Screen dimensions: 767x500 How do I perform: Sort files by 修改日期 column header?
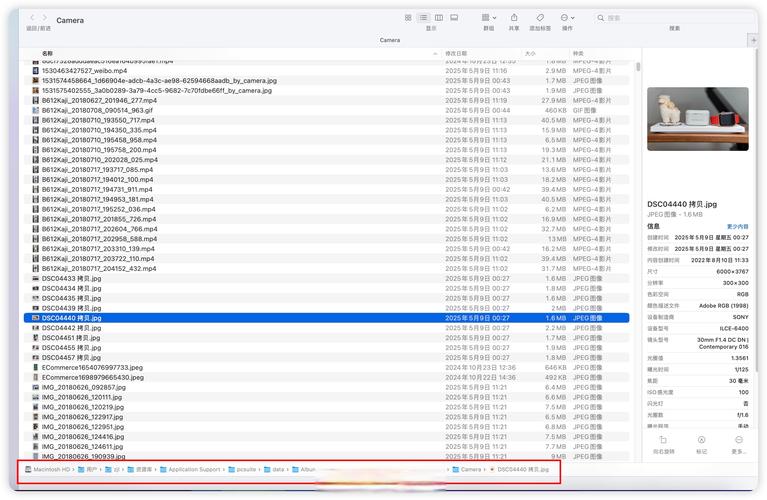click(456, 53)
